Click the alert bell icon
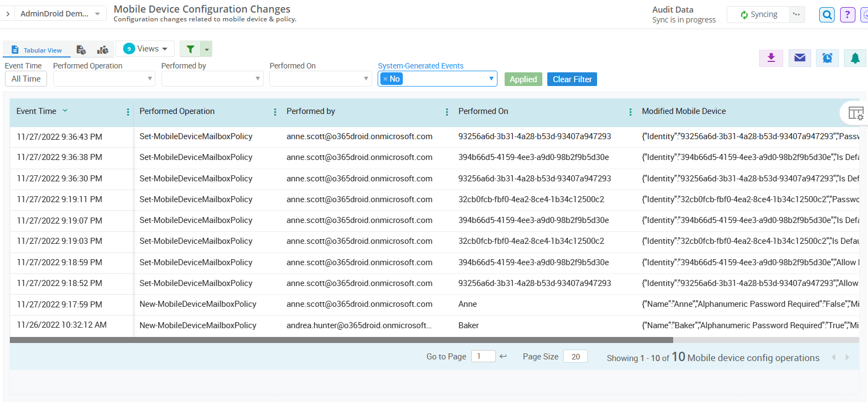Image resolution: width=868 pixels, height=406 pixels. (855, 58)
